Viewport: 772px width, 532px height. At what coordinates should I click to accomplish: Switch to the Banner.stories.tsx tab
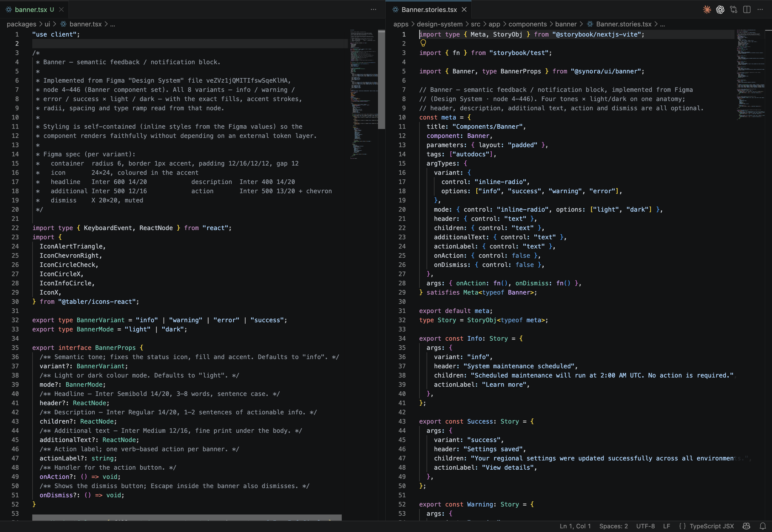[429, 10]
